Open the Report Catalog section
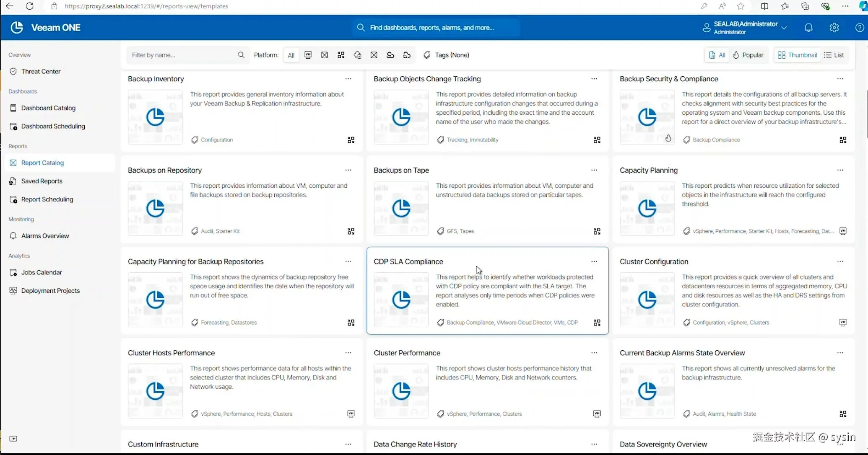 [42, 163]
